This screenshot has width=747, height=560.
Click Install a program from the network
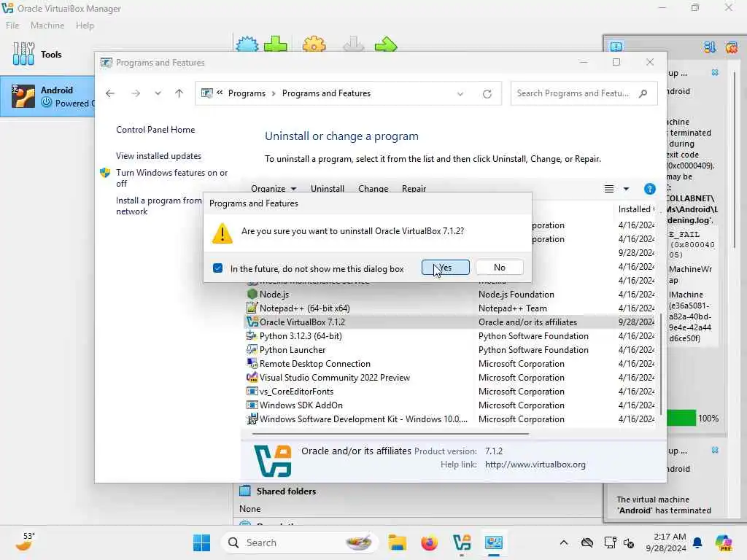[158, 206]
